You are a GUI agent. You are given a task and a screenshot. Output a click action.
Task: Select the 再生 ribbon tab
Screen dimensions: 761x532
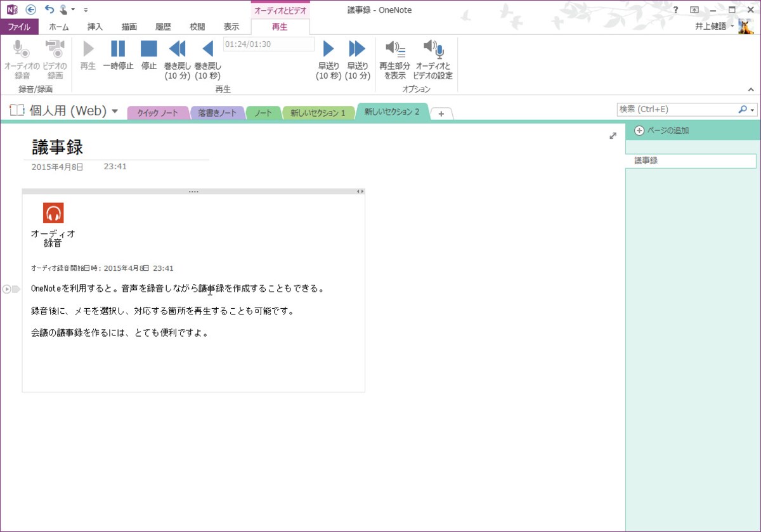[x=280, y=27]
